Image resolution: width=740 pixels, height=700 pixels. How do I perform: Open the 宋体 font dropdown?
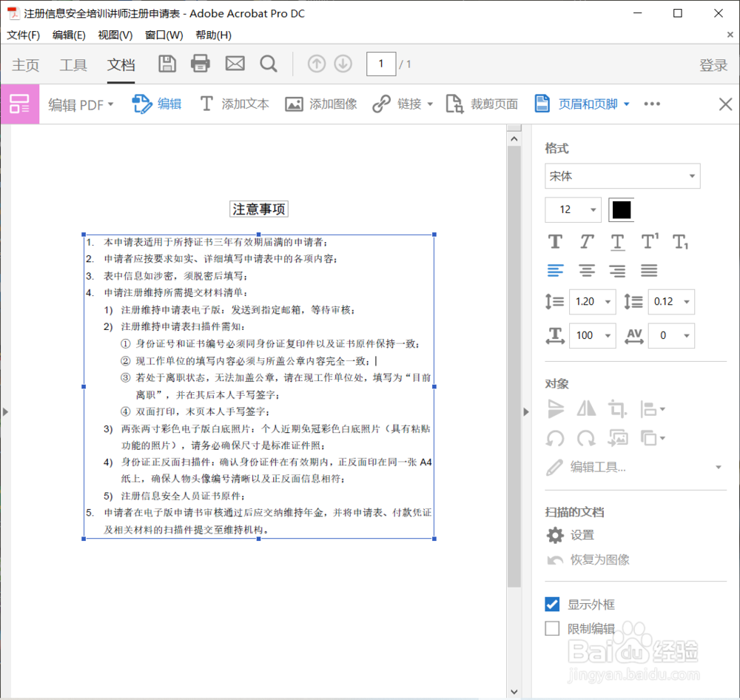[622, 176]
